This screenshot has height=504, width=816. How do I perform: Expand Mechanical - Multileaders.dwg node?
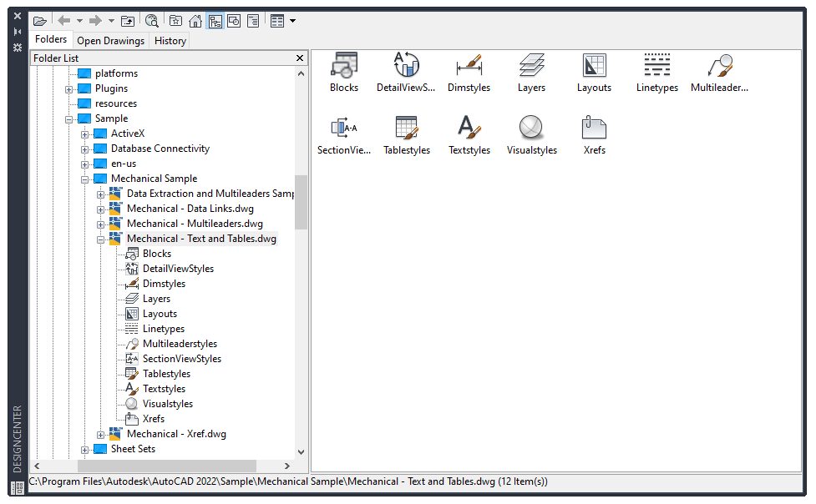coord(101,224)
